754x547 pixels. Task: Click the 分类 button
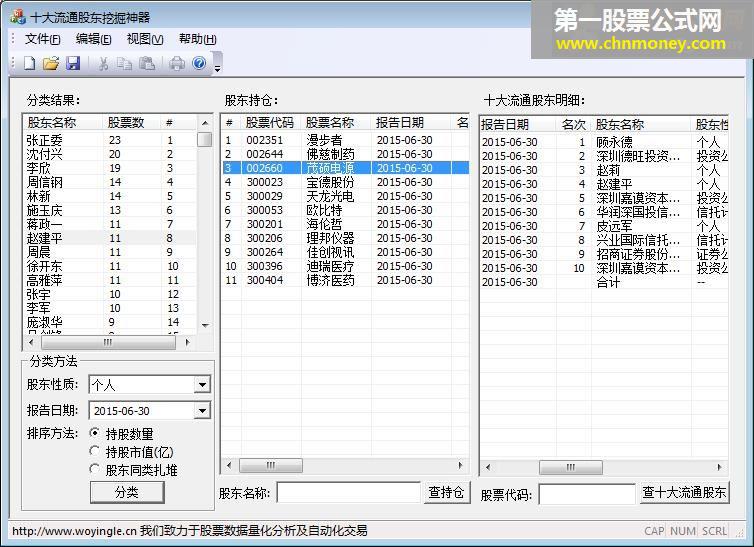[x=127, y=492]
